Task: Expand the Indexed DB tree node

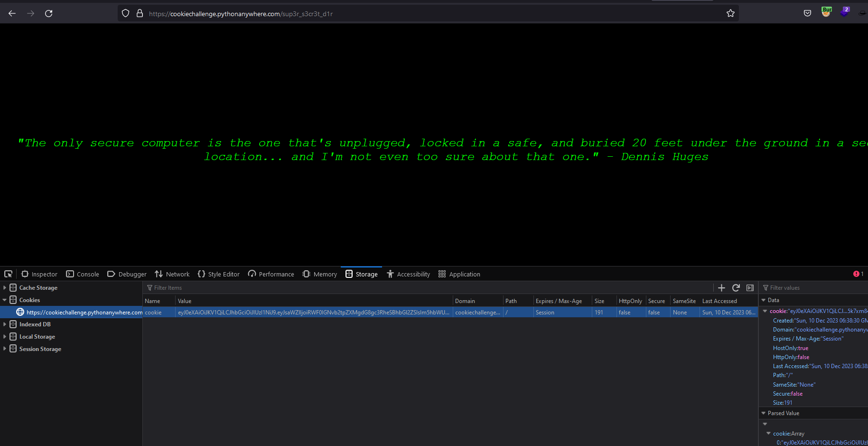Action: [x=5, y=324]
